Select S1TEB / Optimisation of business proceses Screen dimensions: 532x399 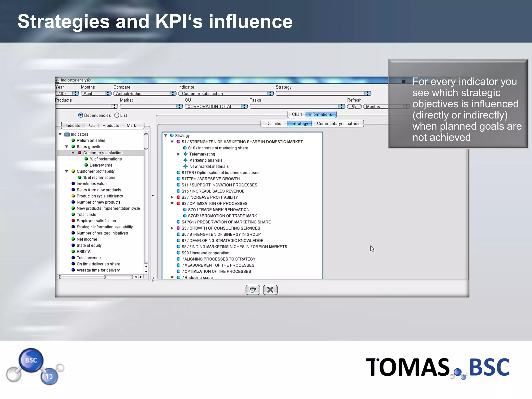220,173
